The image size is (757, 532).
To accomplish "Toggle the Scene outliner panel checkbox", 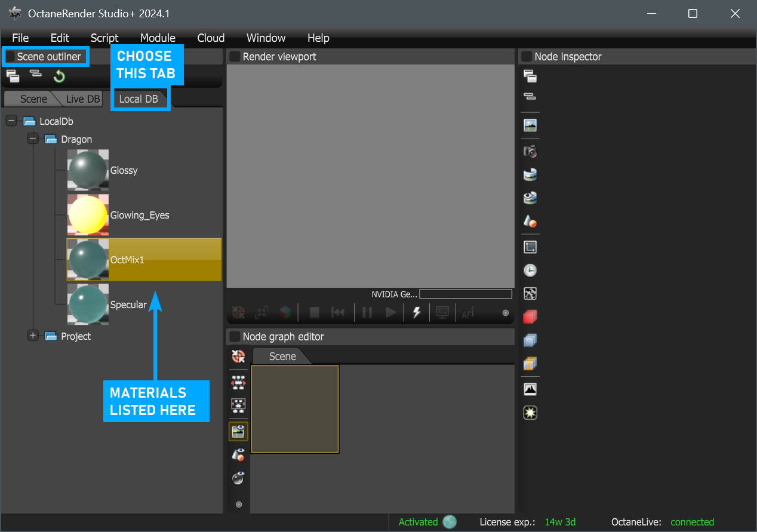I will [x=10, y=57].
